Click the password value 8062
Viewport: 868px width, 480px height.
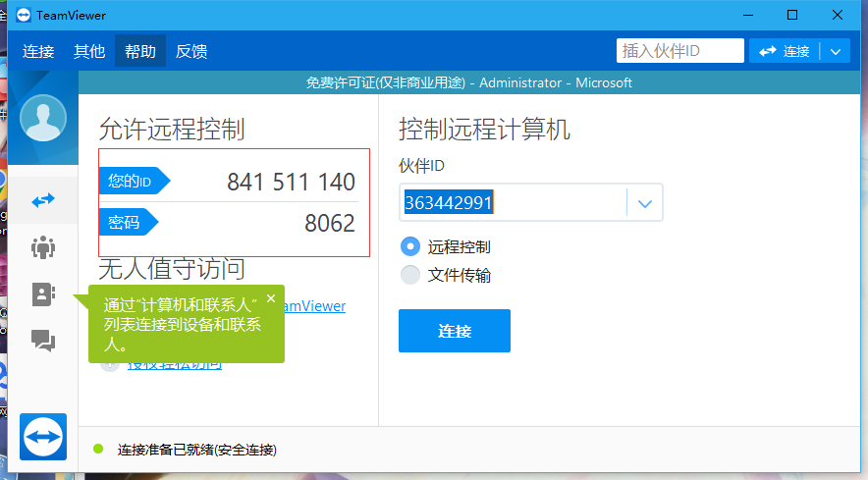coord(329,223)
